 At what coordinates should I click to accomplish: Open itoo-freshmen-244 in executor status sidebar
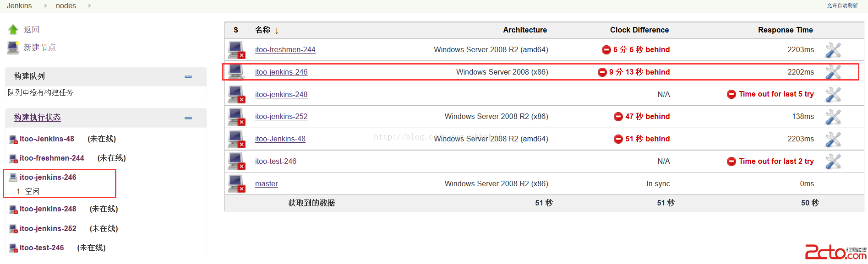pyautogui.click(x=52, y=158)
